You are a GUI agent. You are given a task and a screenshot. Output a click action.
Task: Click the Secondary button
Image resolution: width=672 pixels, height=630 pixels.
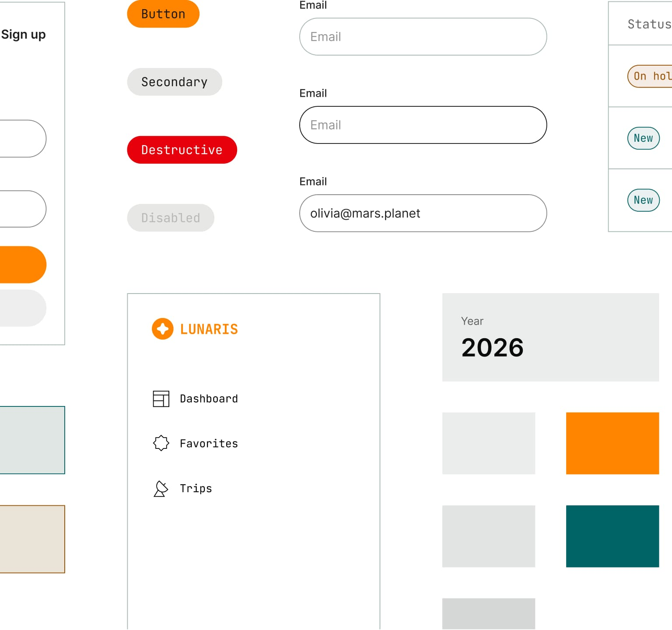(x=175, y=82)
